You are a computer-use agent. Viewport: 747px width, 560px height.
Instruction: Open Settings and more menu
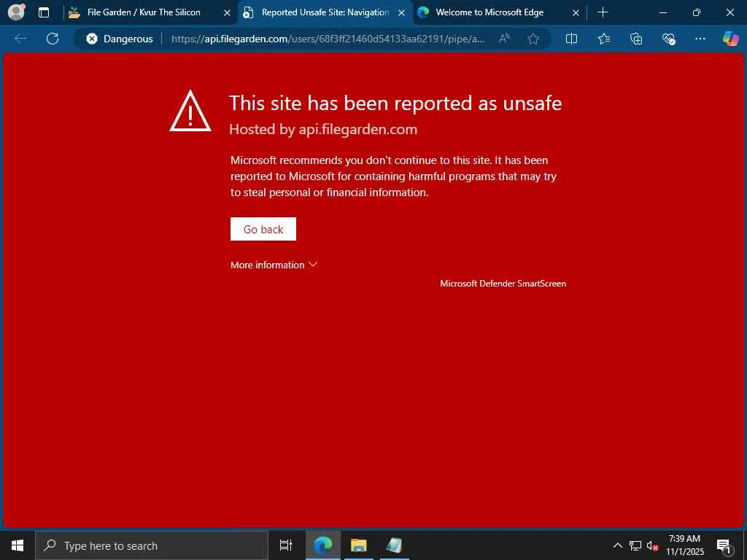pos(700,39)
